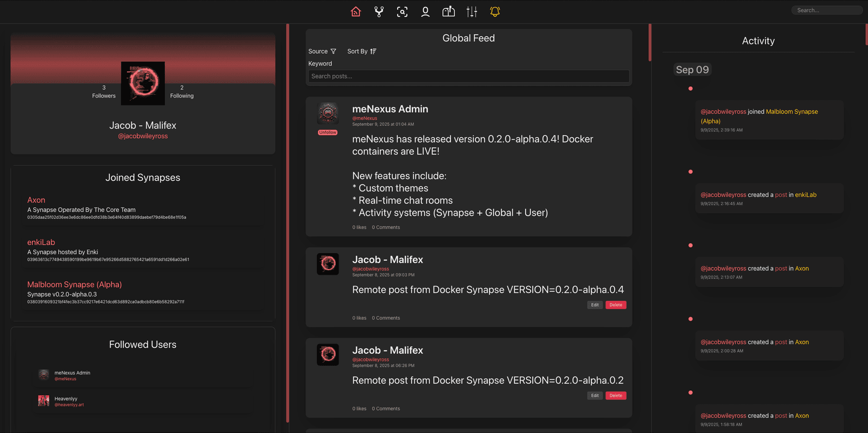View the 2 Following list

[x=182, y=92]
